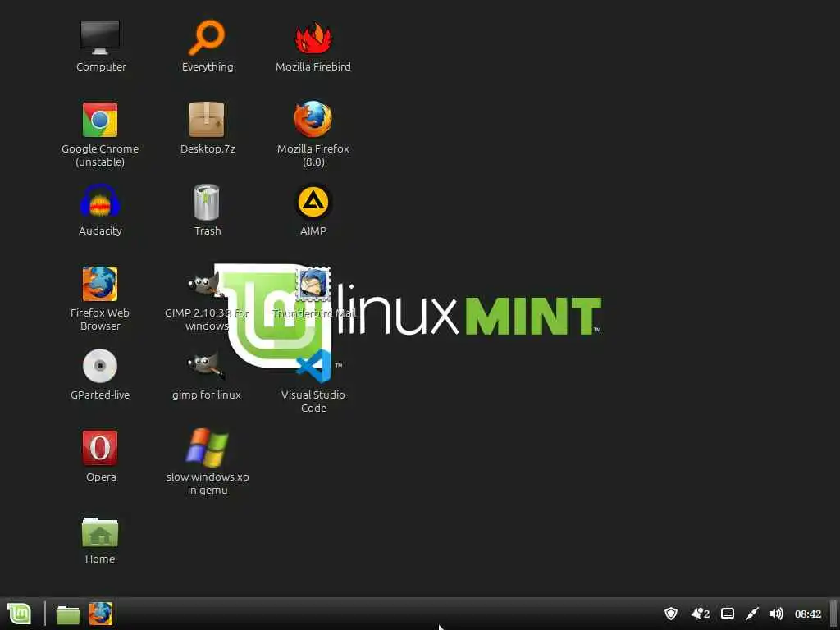Click the display tray icon
The image size is (840, 630).
click(728, 614)
